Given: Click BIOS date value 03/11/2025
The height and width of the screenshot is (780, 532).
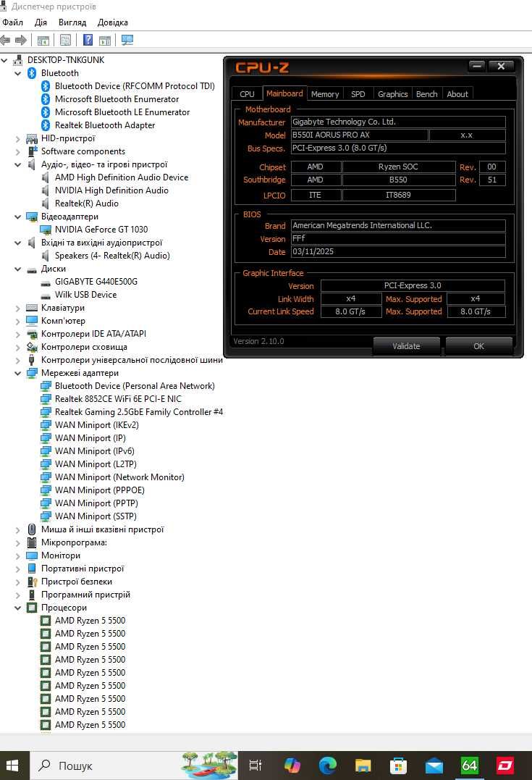Looking at the screenshot, I should (x=398, y=252).
